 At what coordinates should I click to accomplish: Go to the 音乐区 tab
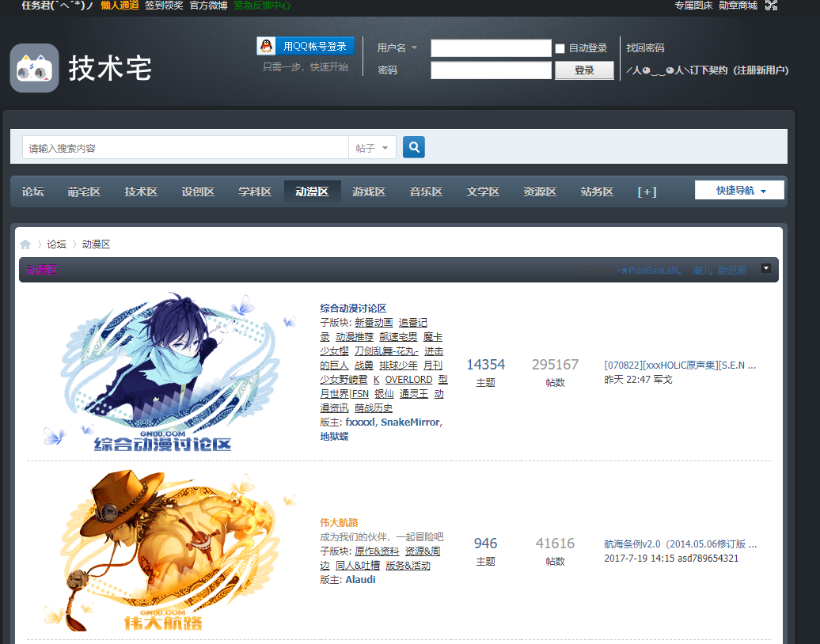click(426, 191)
